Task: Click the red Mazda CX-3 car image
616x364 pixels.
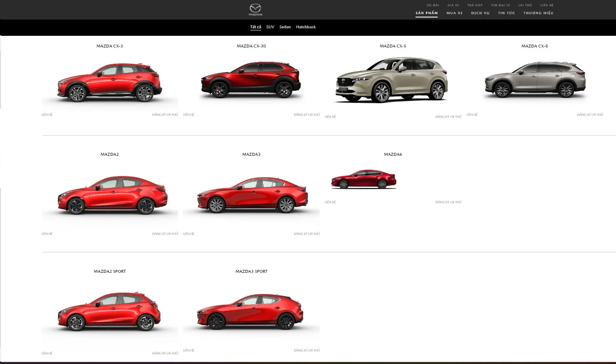Action: pos(110,82)
